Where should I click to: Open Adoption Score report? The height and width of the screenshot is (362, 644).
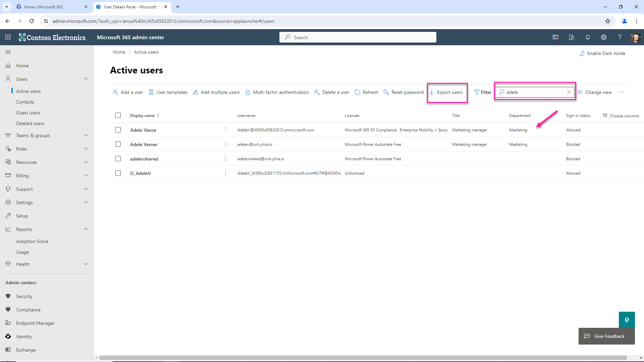pos(32,241)
